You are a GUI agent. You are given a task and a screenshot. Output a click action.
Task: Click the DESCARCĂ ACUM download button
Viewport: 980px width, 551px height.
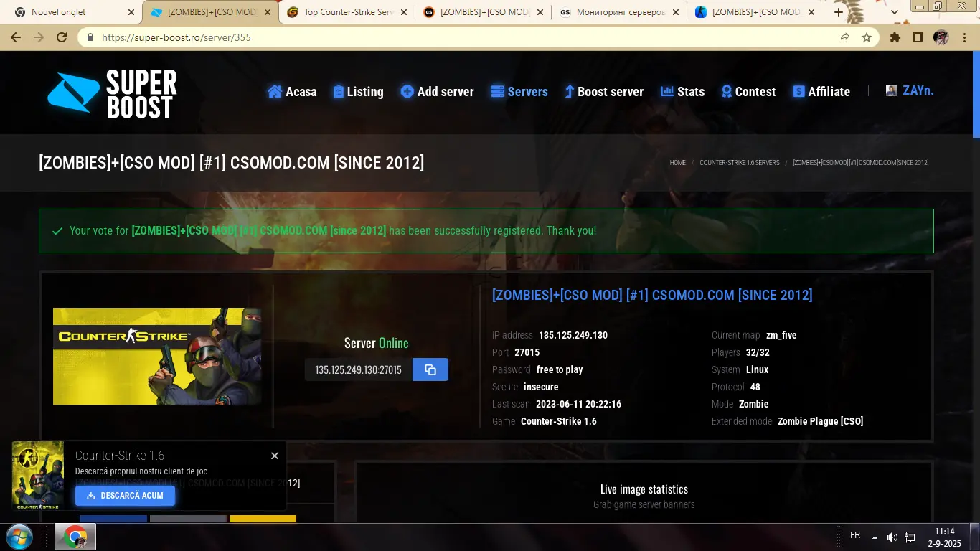pyautogui.click(x=125, y=496)
